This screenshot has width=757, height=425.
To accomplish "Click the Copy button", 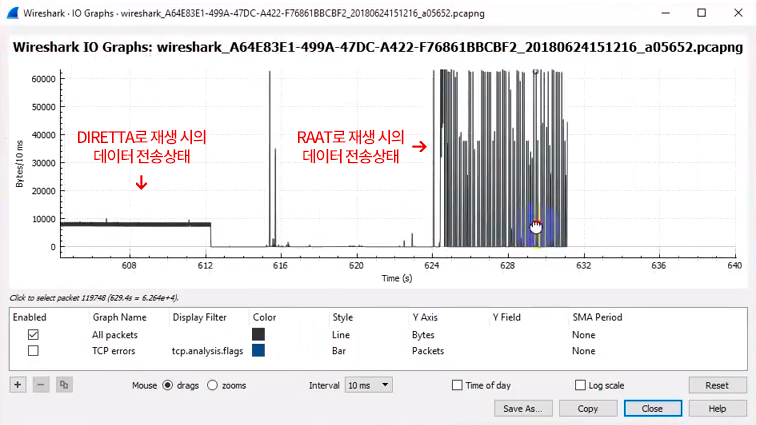I will tap(588, 409).
